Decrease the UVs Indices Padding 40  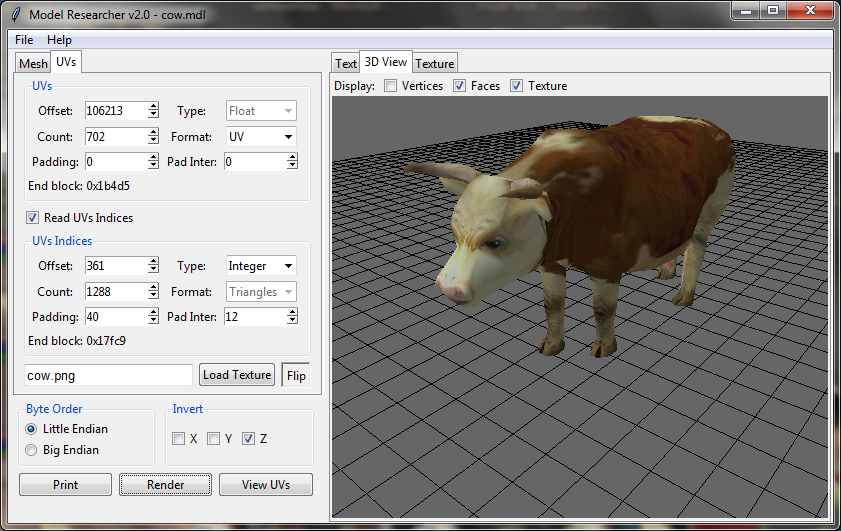[x=153, y=321]
